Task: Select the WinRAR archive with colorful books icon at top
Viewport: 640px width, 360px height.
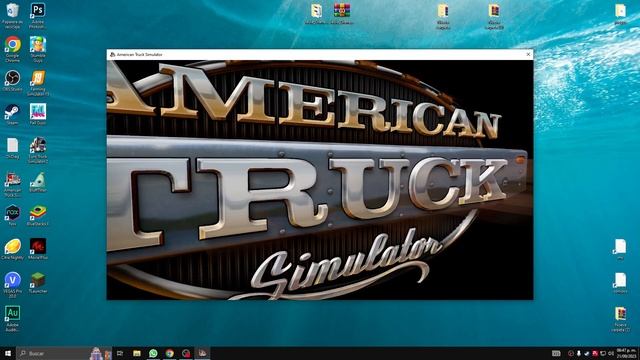Action: click(342, 14)
